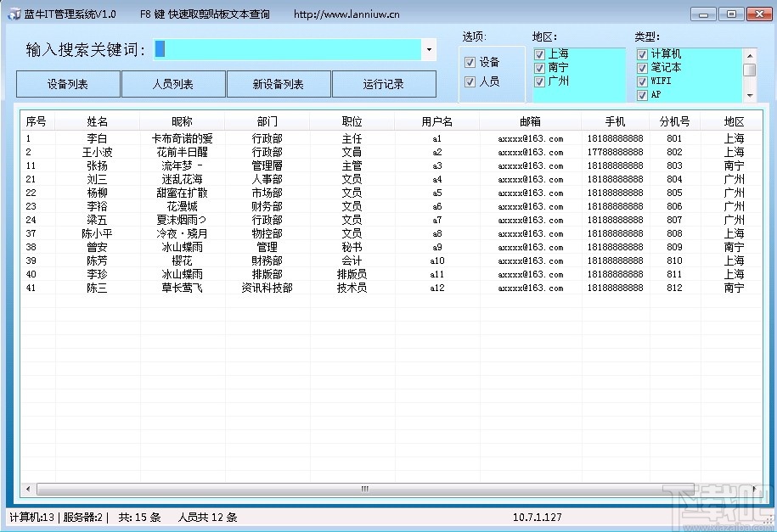Image resolution: width=777 pixels, height=532 pixels.
Task: Click the 类型 list scroll-down arrow
Action: click(749, 93)
